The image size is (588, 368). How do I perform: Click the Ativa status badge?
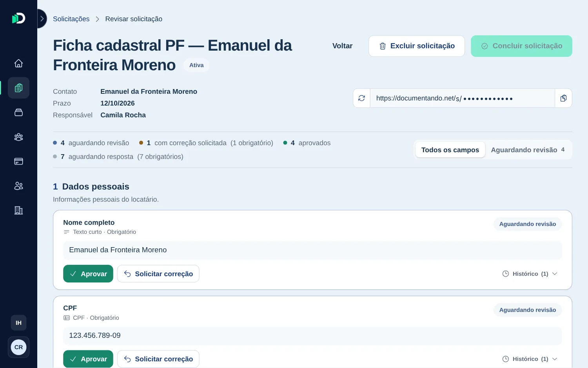tap(196, 65)
